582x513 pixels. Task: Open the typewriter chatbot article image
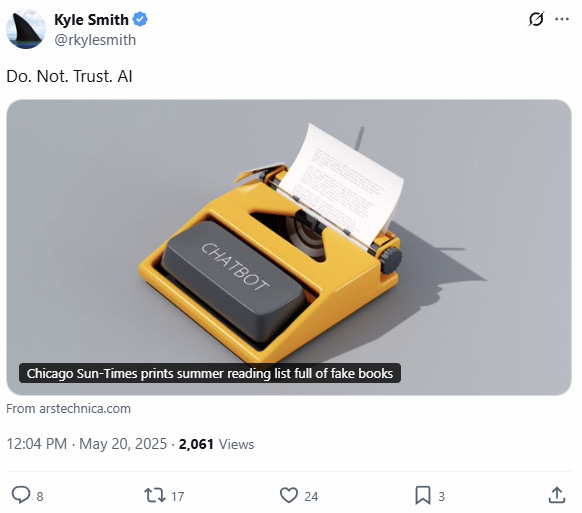pos(289,247)
